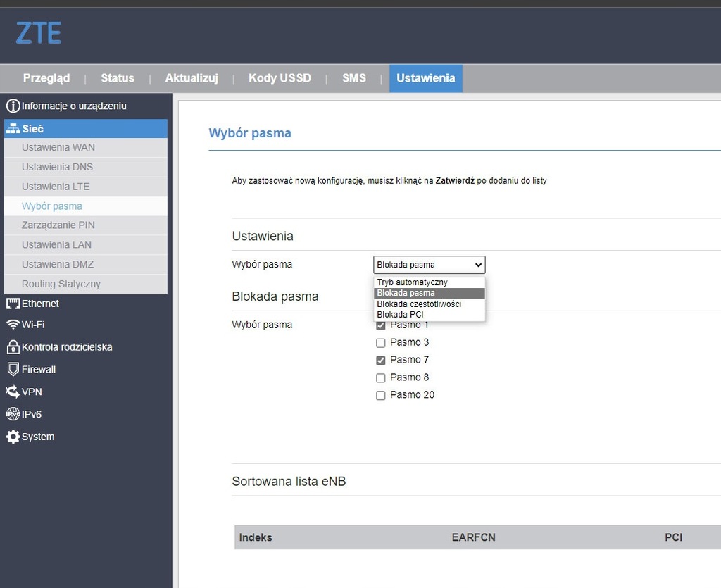Click the Kontrola rodzicielska padlock icon

[x=13, y=347]
